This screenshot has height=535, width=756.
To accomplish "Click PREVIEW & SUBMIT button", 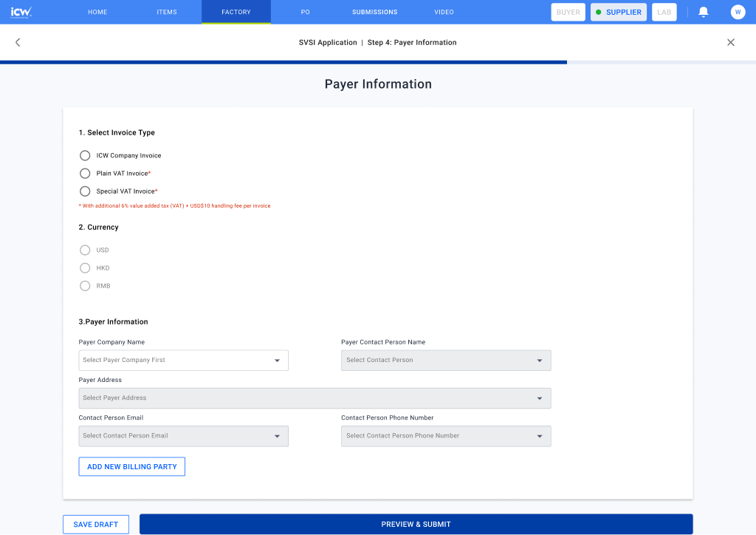I will (416, 525).
